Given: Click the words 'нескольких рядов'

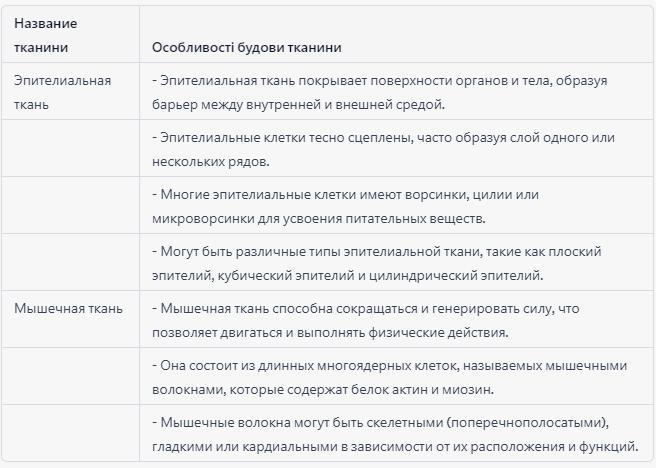Looking at the screenshot, I should (210, 161).
